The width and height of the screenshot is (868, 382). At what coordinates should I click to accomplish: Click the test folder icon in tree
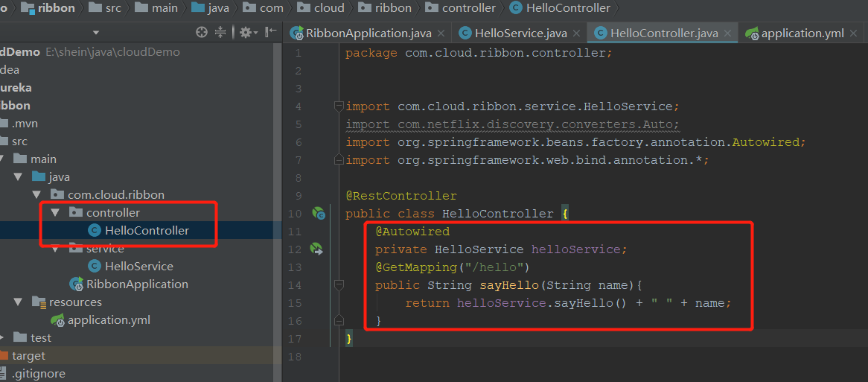[x=21, y=338]
